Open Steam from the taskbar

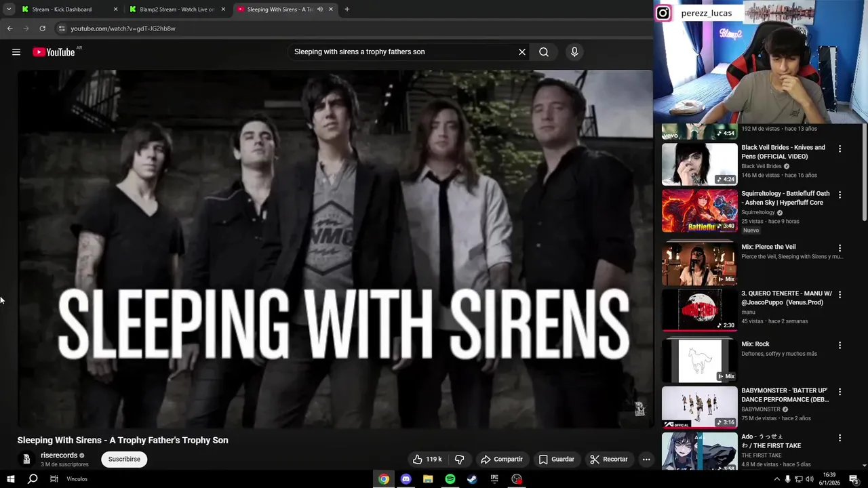coord(472,479)
